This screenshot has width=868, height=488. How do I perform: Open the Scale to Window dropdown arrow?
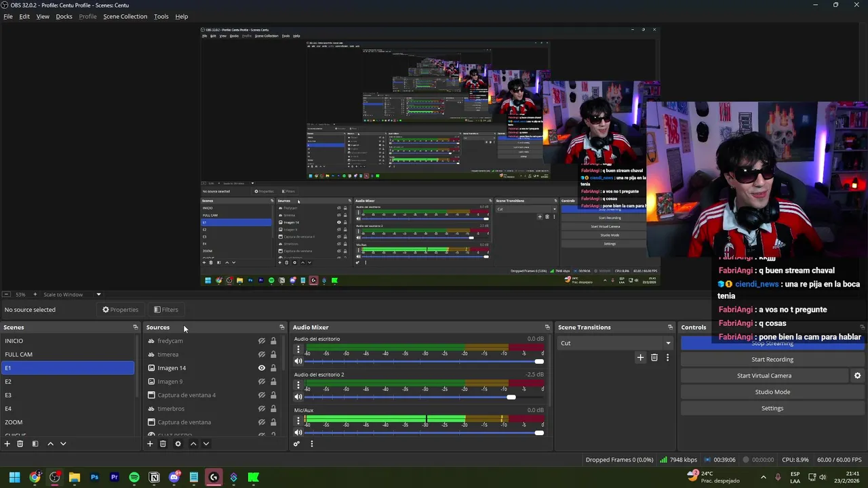point(98,294)
